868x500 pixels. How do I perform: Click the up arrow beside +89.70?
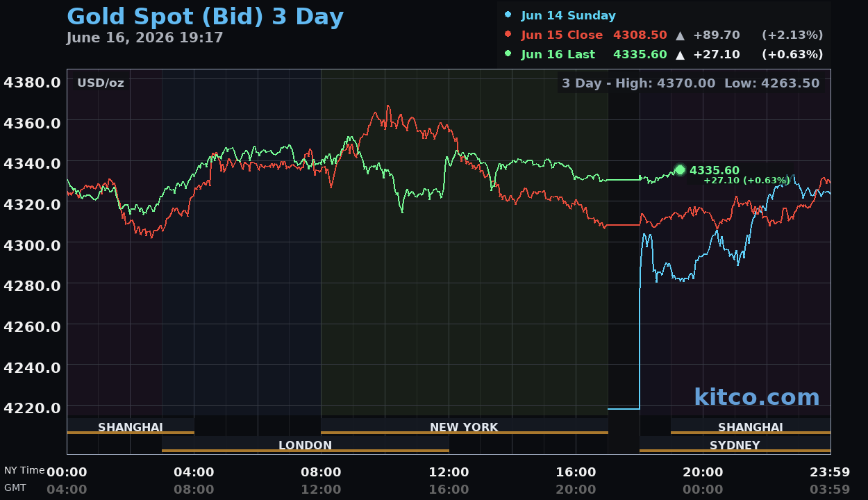click(x=681, y=35)
